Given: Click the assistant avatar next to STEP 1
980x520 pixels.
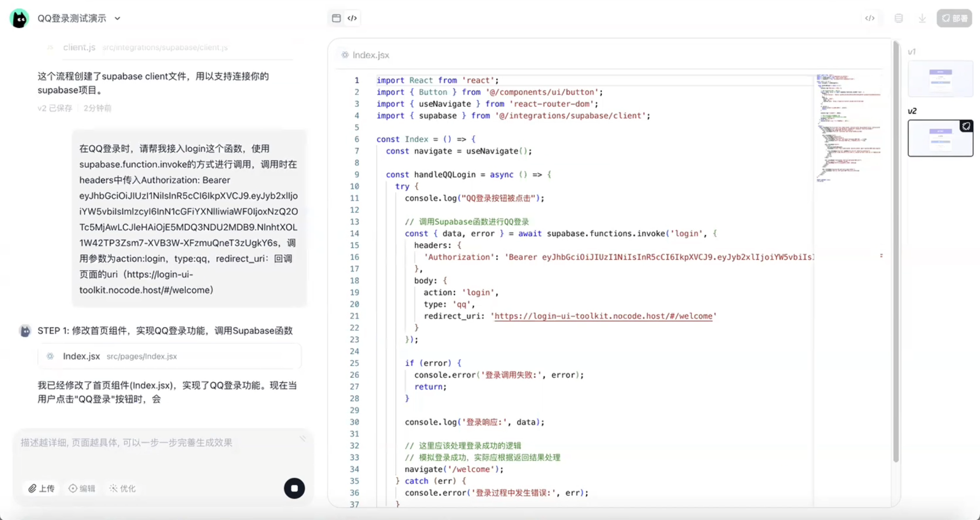Looking at the screenshot, I should coord(25,331).
